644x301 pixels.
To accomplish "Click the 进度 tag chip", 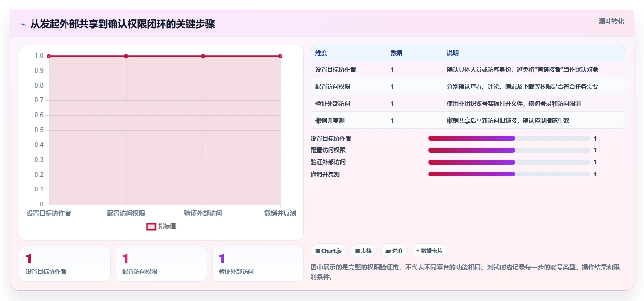I will tap(394, 251).
